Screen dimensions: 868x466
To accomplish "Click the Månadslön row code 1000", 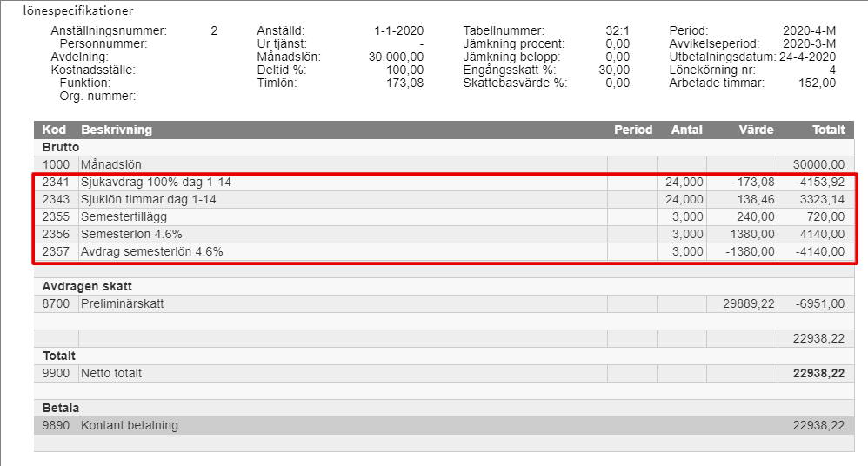I will pyautogui.click(x=56, y=164).
